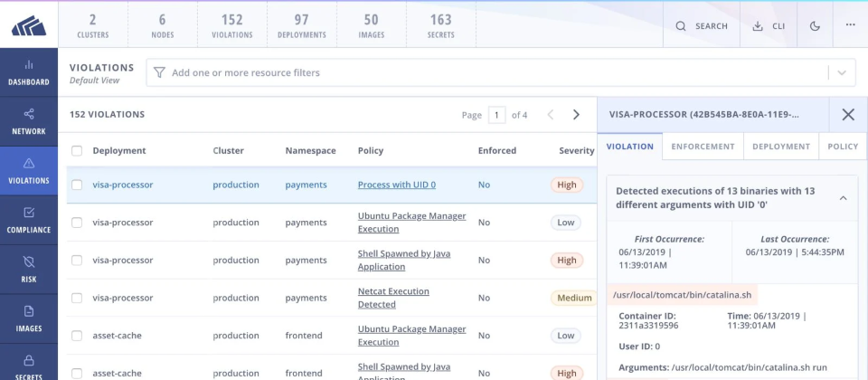Go to next page of violations

576,115
